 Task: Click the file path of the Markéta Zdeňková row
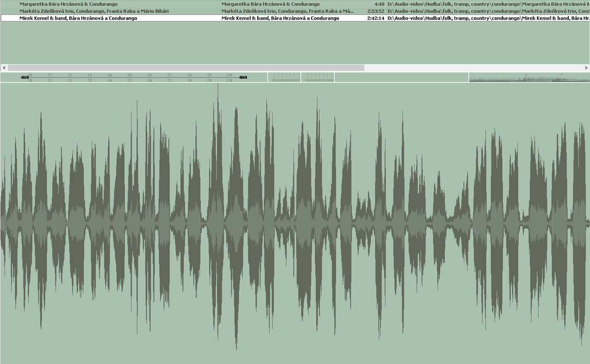point(489,11)
